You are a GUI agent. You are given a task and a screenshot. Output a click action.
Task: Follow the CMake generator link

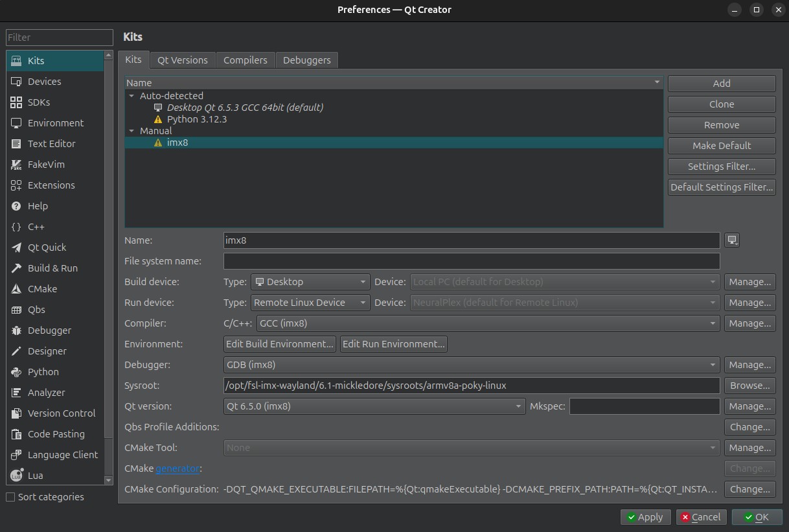[178, 468]
